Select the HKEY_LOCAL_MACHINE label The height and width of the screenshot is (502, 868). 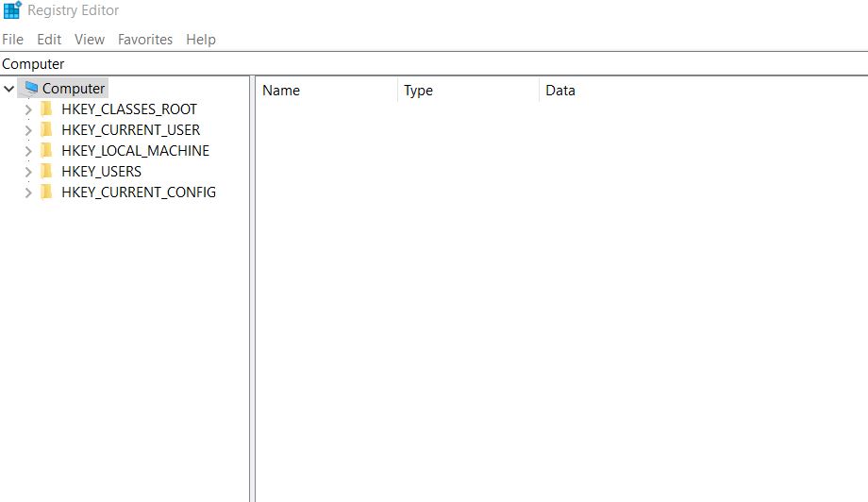135,151
